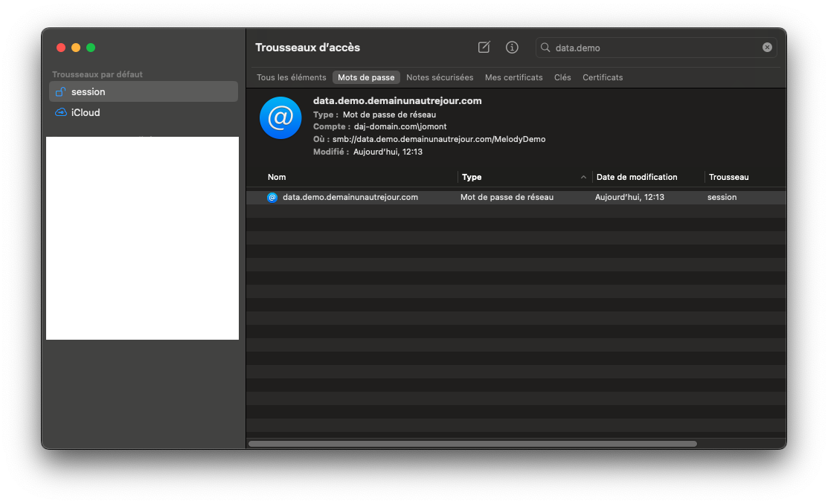Click the new keychain item compose icon
The width and height of the screenshot is (828, 504).
coord(484,48)
